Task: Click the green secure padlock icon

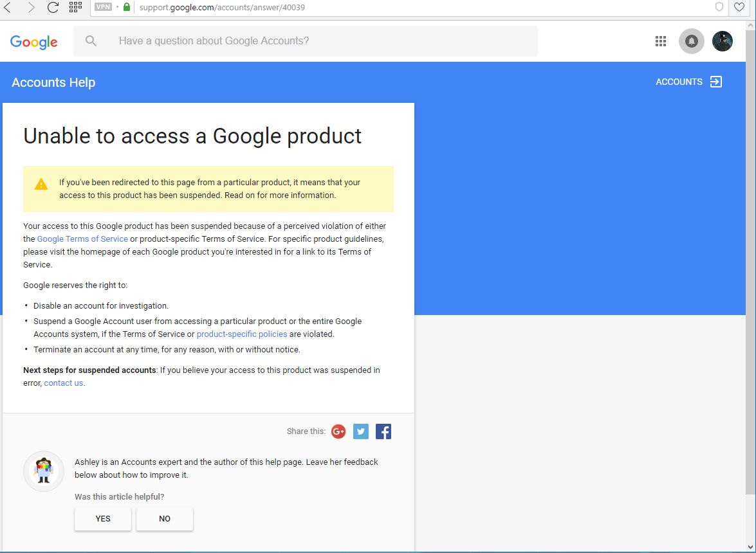Action: (127, 7)
